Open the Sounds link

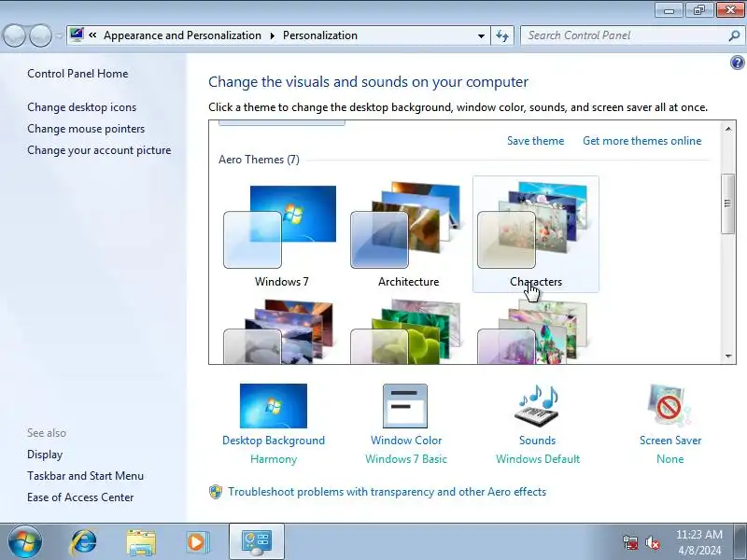538,441
